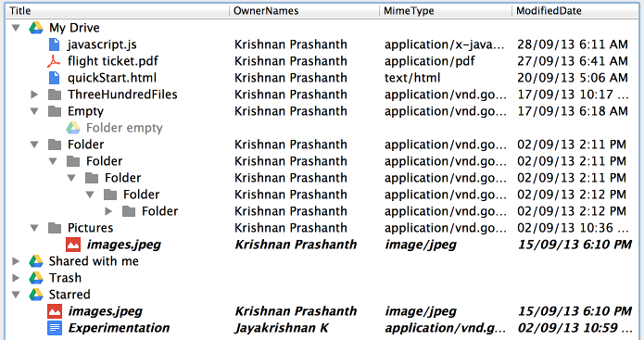Click the grayed Folder empty placeholder text
Viewport: 644px width, 340px height.
click(x=124, y=128)
